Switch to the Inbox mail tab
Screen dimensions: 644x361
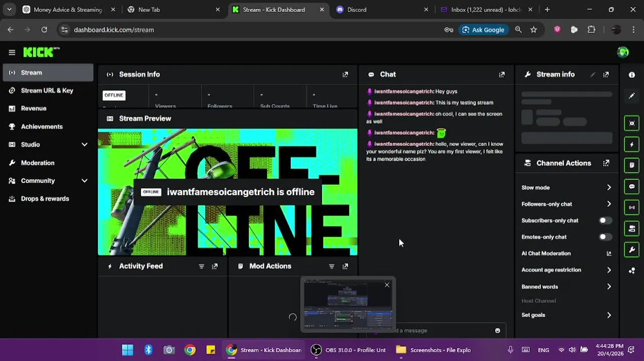[486, 10]
